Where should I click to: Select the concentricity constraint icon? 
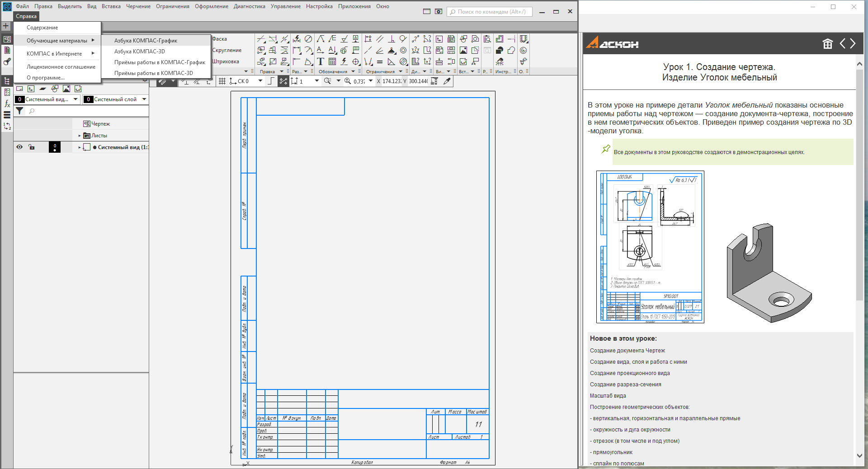(x=403, y=50)
